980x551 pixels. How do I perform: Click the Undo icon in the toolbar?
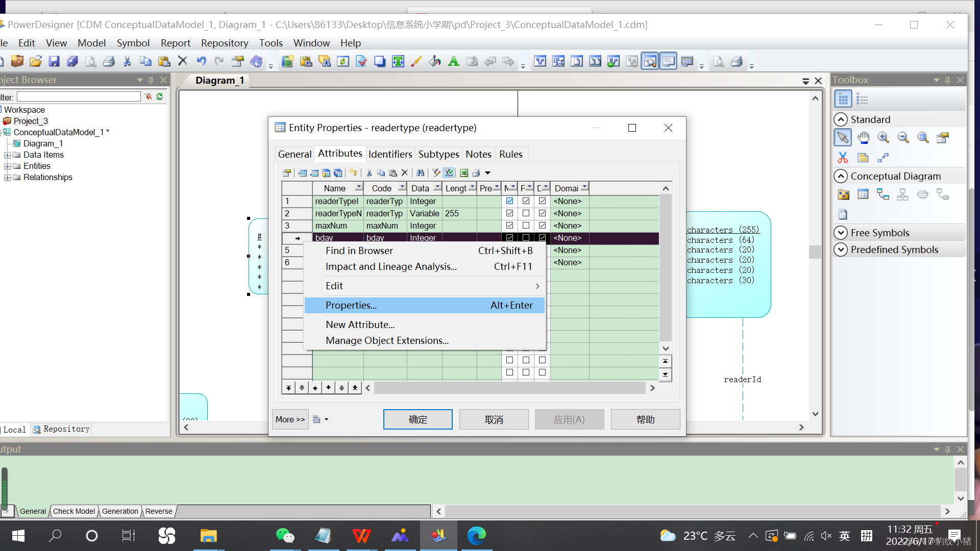pyautogui.click(x=201, y=62)
